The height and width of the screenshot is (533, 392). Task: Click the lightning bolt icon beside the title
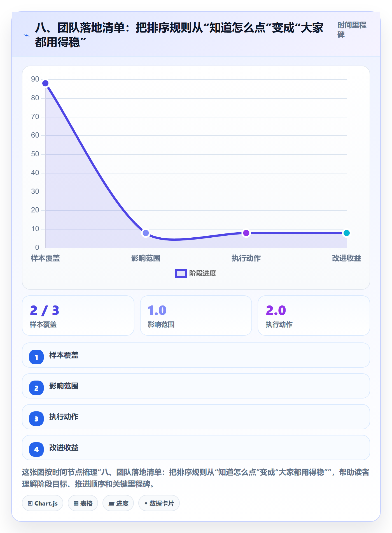(x=27, y=36)
